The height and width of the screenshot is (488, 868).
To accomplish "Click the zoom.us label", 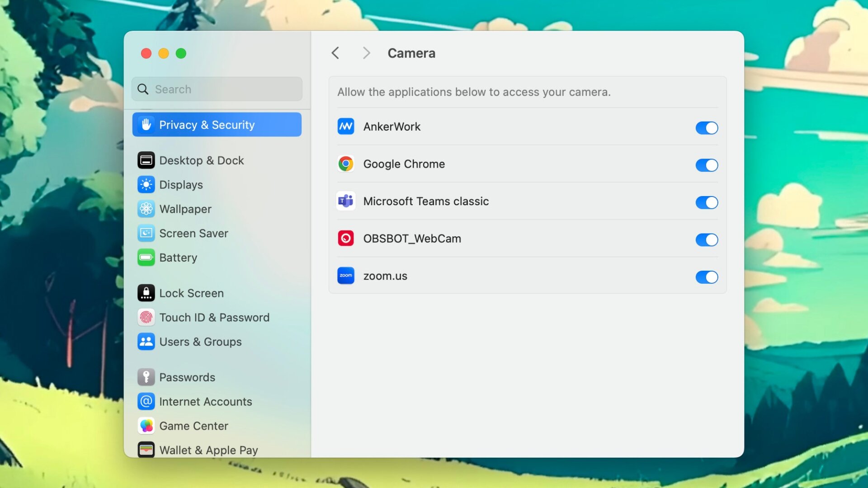I will [x=385, y=276].
